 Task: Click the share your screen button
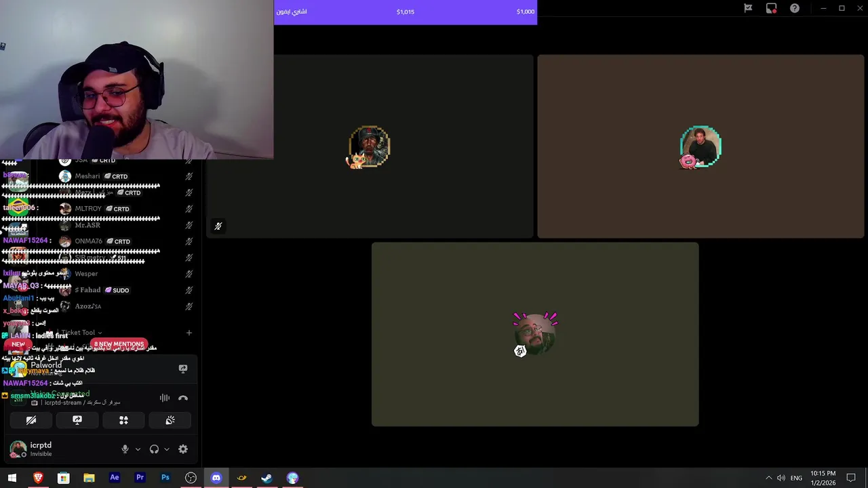[77, 420]
